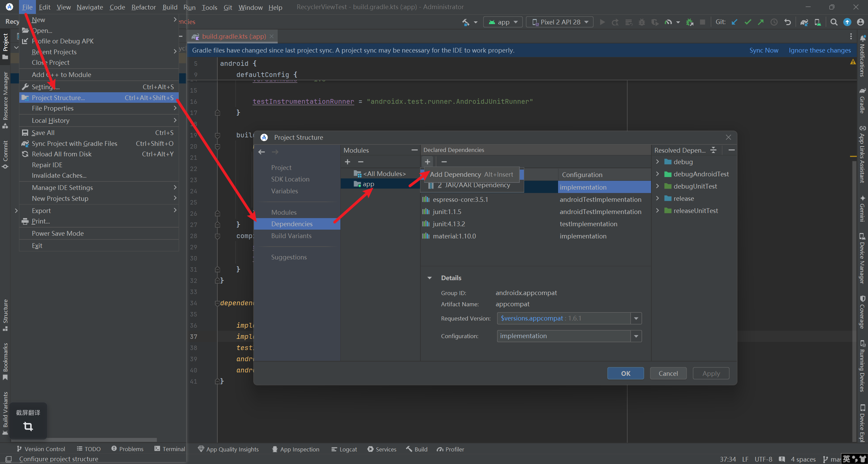Click plus icon under Declared Dependencies
This screenshot has width=868, height=464.
click(428, 162)
